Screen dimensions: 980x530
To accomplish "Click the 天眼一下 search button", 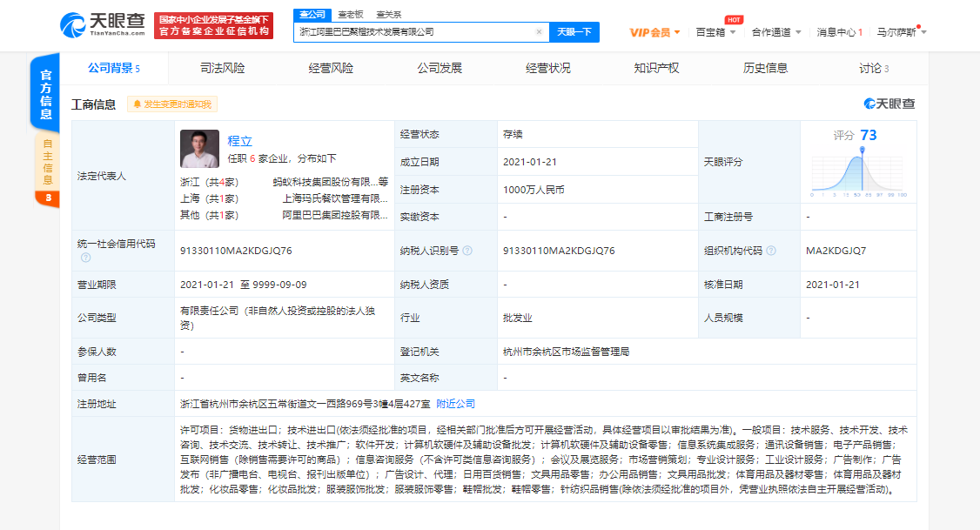I will (572, 31).
